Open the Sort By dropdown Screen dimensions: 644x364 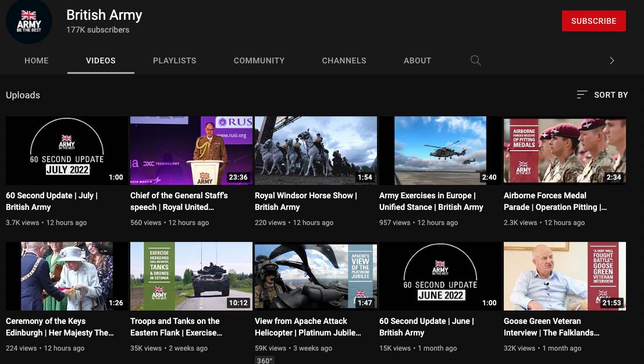click(602, 95)
